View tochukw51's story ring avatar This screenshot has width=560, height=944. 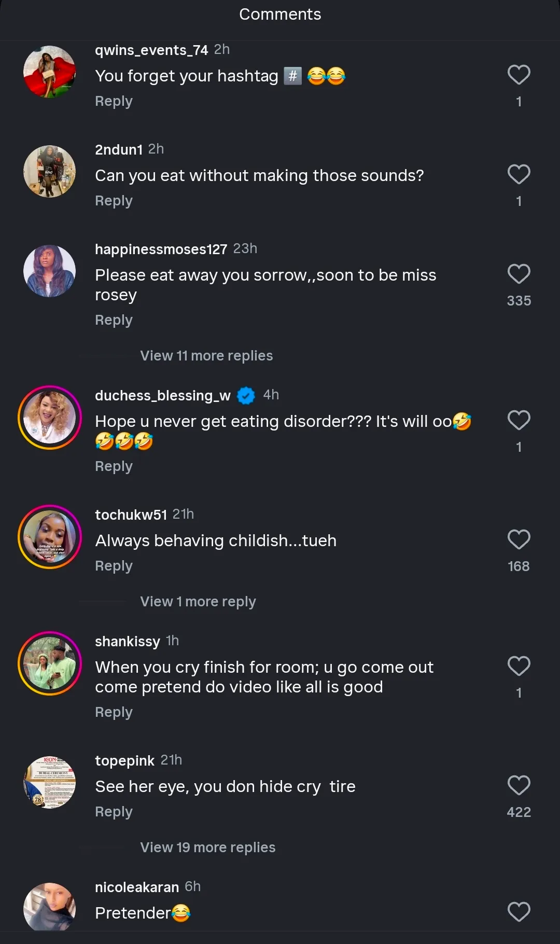tap(50, 537)
